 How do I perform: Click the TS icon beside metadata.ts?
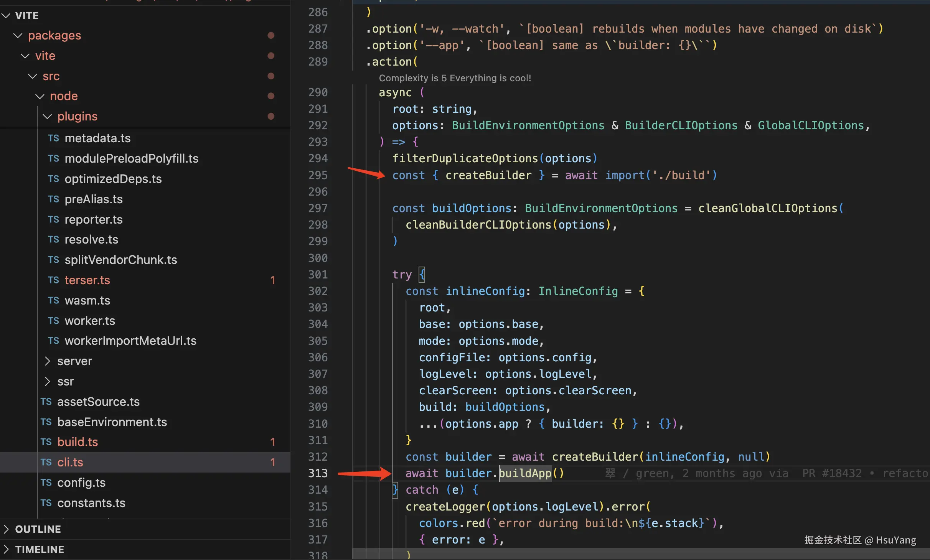(x=53, y=138)
